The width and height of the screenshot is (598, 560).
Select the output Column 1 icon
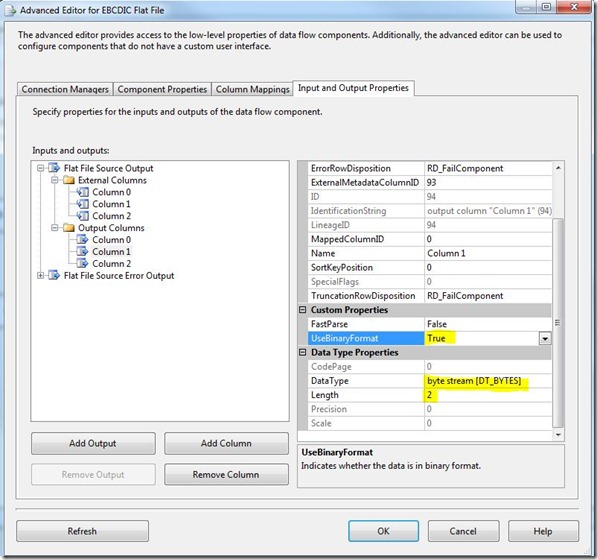[x=83, y=251]
